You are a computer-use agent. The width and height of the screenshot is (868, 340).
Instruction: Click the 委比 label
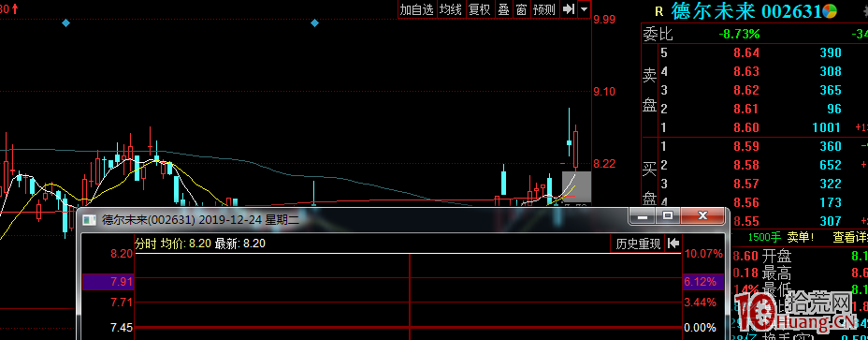pos(658,35)
